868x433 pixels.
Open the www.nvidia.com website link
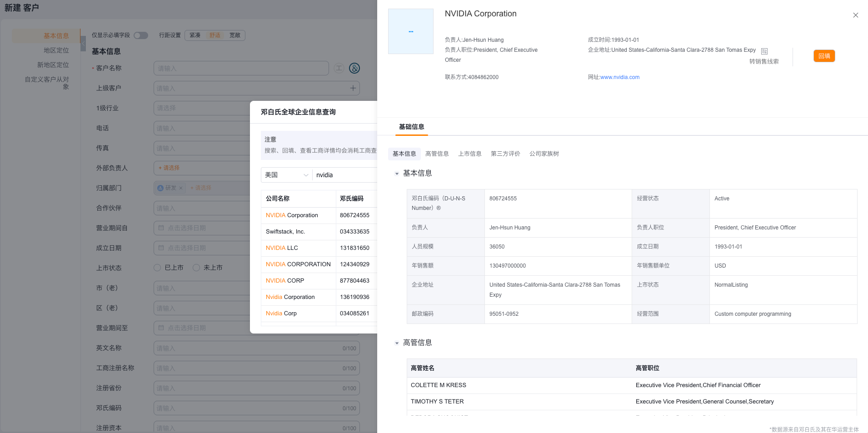(619, 77)
